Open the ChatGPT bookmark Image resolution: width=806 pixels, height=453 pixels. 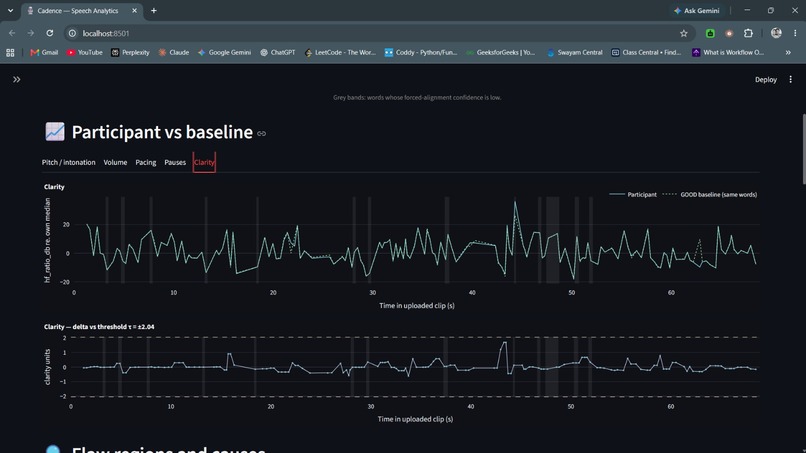tap(278, 52)
